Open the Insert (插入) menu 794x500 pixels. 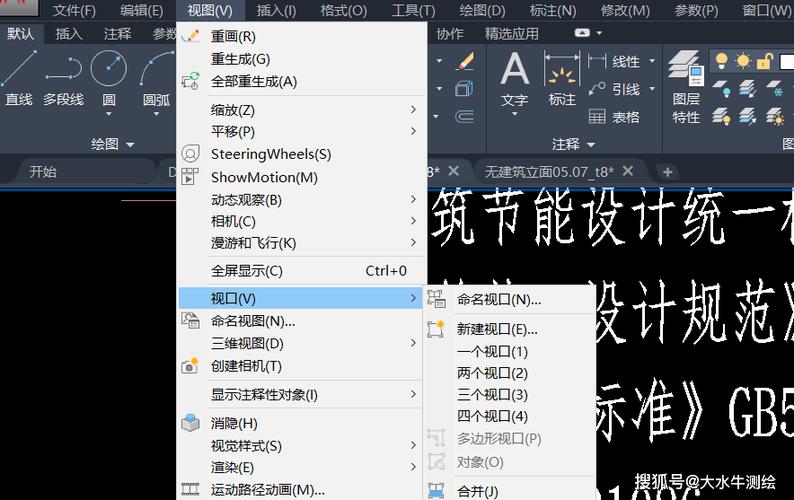276,10
